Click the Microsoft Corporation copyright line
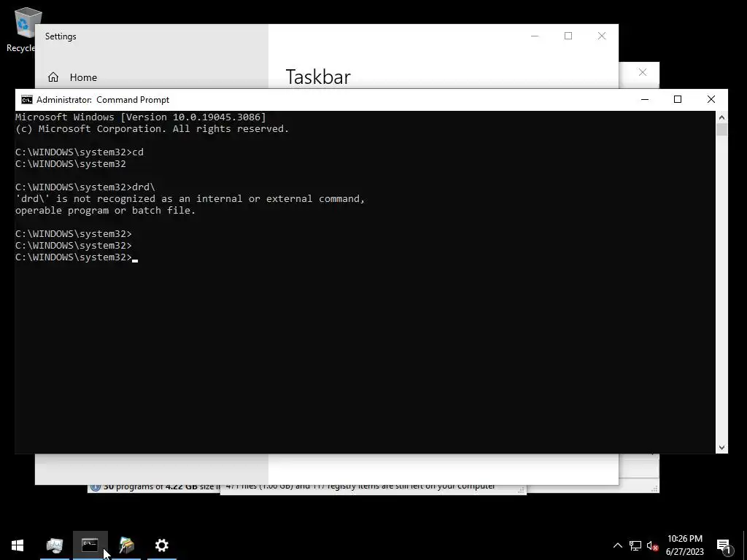The height and width of the screenshot is (560, 747). coord(152,129)
